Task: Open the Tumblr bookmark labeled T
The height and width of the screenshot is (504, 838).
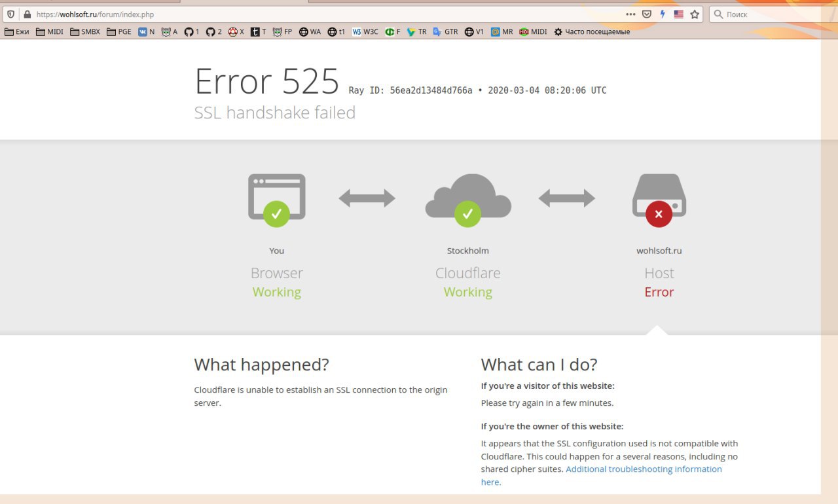Action: [259, 31]
